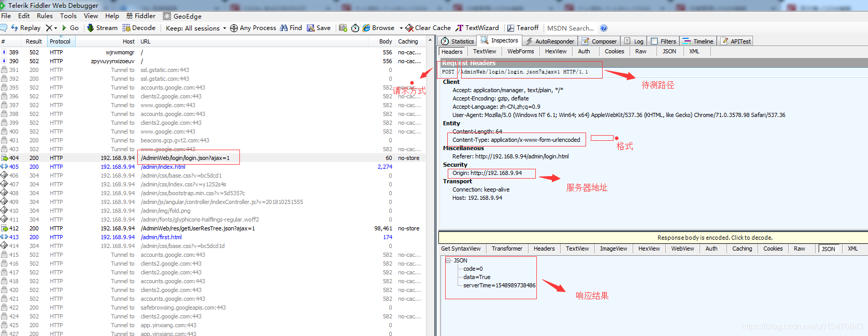Switch to the AutoResponder tab
868x336 pixels.
pyautogui.click(x=549, y=41)
